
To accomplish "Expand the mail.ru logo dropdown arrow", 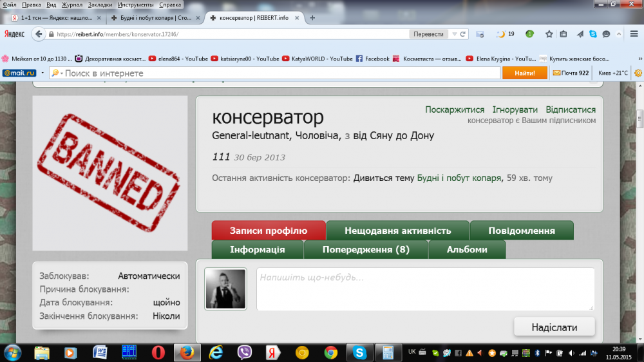I will pyautogui.click(x=43, y=73).
